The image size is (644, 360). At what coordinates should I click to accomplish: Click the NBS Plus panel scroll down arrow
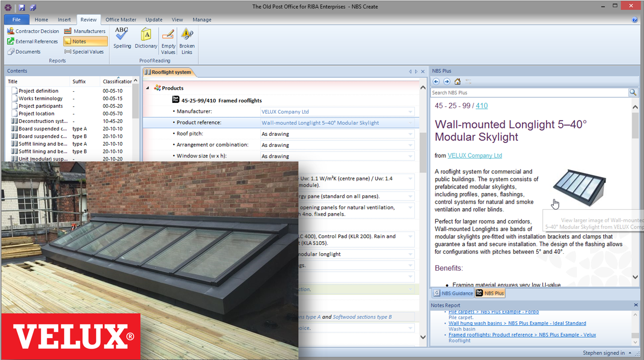point(635,277)
